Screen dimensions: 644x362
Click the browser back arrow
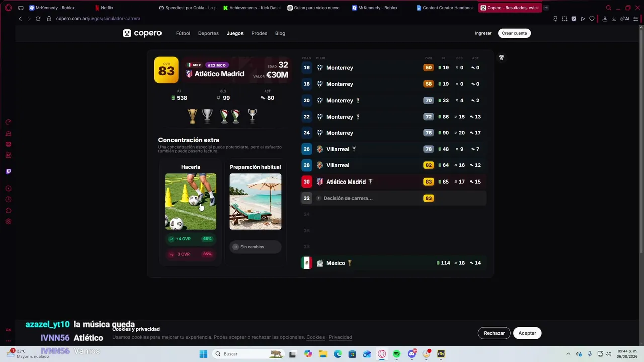20,19
